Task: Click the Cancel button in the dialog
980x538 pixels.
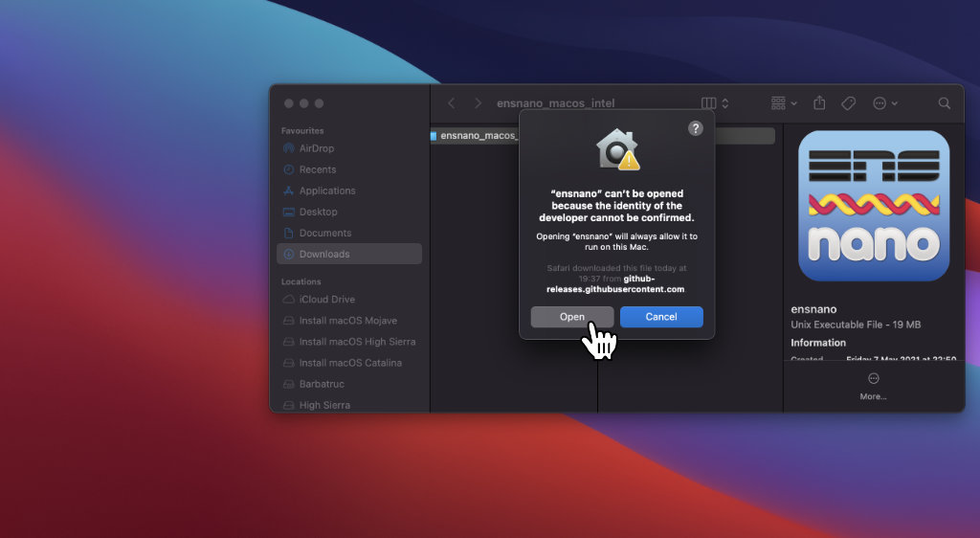Action: point(661,317)
